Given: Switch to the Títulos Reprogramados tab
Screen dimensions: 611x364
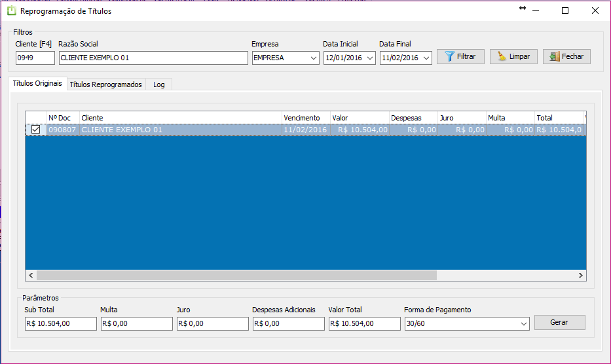Looking at the screenshot, I should click(105, 84).
